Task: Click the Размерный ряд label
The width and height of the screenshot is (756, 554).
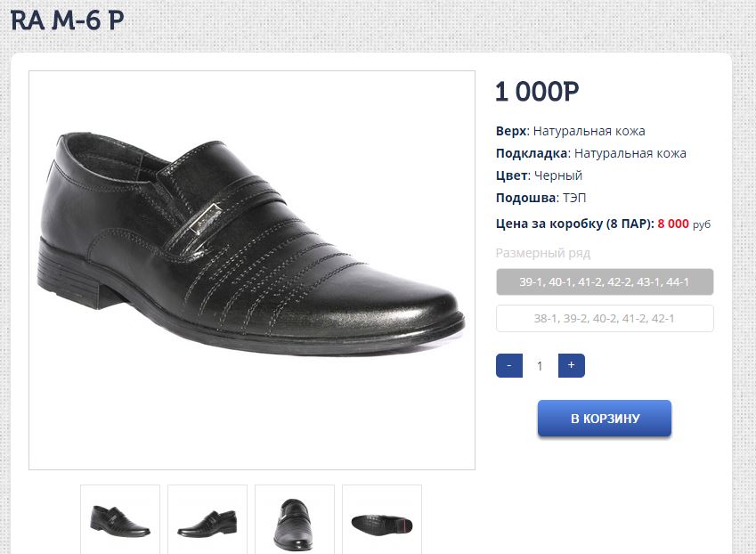Action: pos(542,253)
